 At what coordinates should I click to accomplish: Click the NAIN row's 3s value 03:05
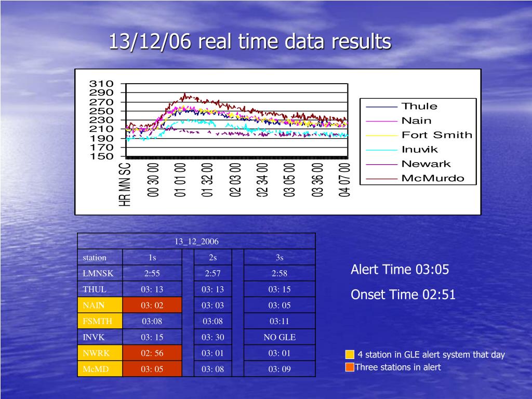click(280, 305)
